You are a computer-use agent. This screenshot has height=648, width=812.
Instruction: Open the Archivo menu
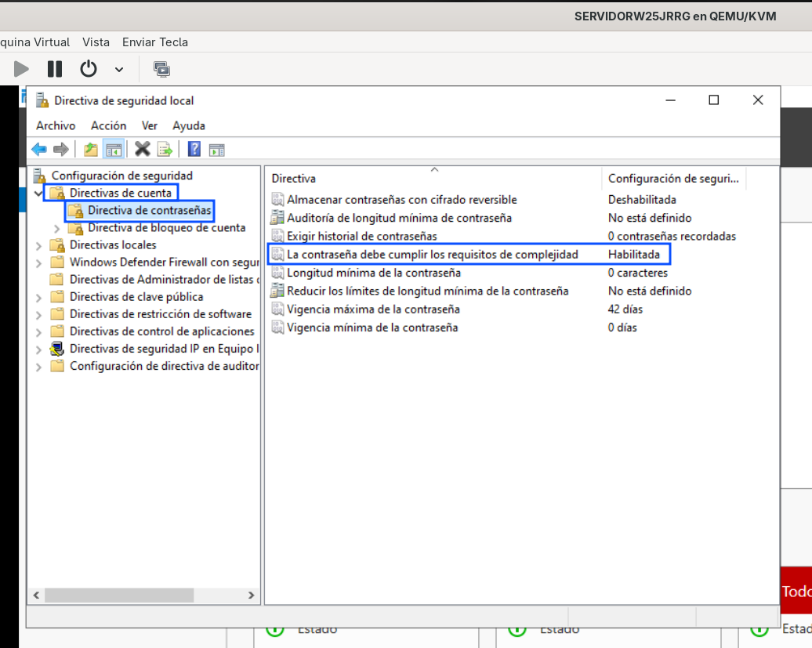pyautogui.click(x=56, y=126)
